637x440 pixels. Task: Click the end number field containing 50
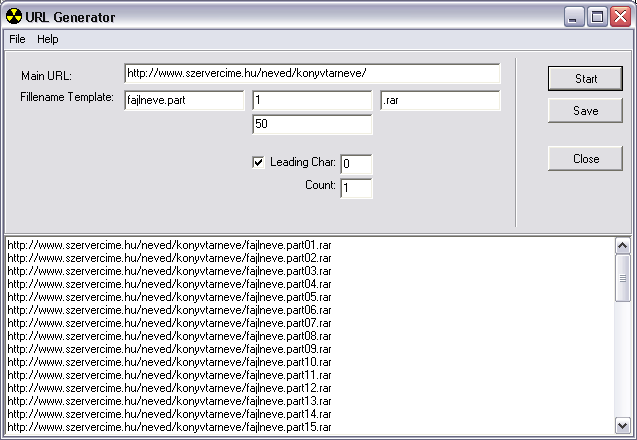(x=312, y=124)
